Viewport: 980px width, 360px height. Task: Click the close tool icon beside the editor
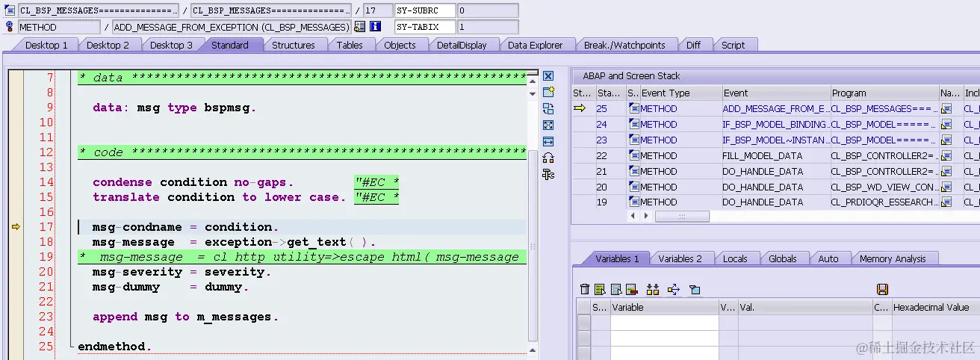548,76
